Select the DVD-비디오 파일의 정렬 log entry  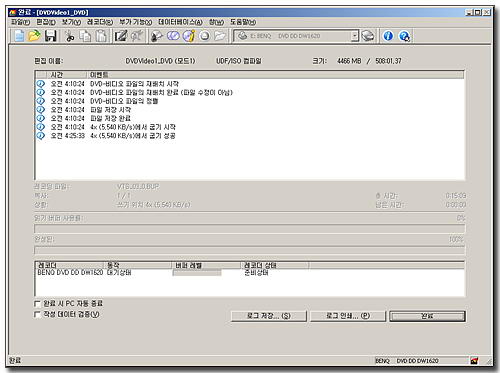pyautogui.click(x=124, y=101)
